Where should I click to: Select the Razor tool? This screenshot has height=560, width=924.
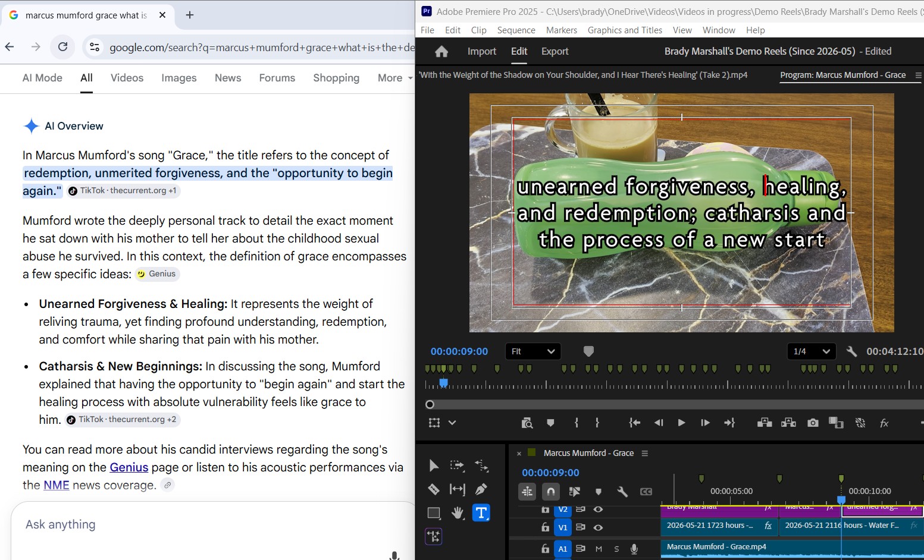pos(434,489)
